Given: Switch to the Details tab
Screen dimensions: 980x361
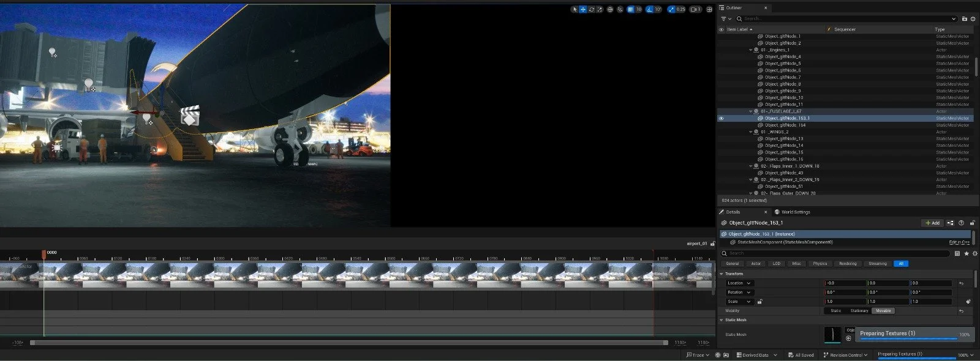Looking at the screenshot, I should click(x=733, y=212).
